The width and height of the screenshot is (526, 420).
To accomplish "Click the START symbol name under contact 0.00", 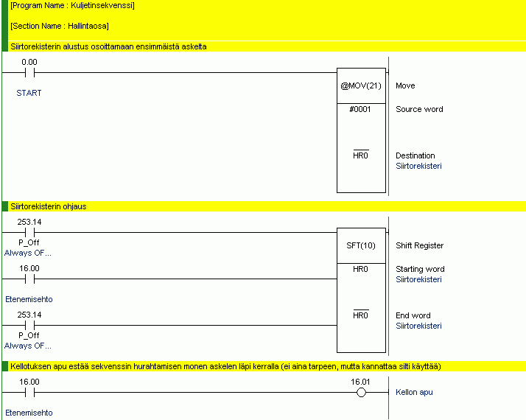I will [x=29, y=94].
